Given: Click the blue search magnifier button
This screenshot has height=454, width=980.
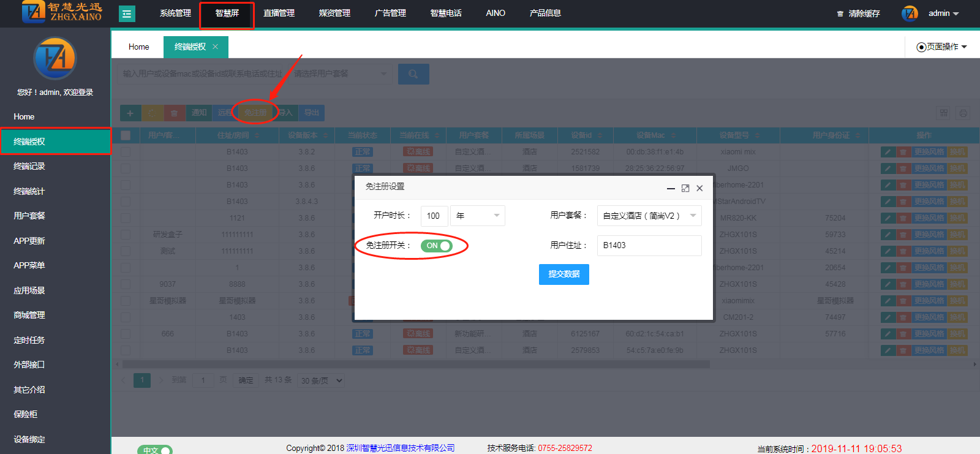Looking at the screenshot, I should (413, 74).
